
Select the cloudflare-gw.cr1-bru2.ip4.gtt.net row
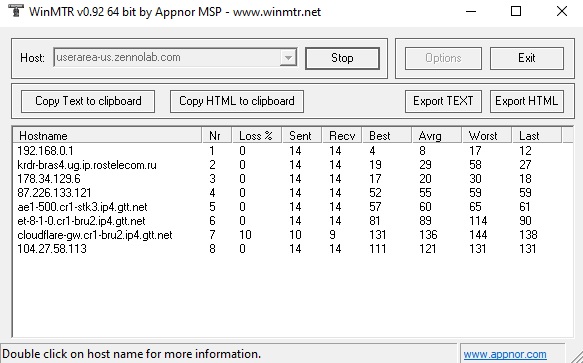point(292,235)
